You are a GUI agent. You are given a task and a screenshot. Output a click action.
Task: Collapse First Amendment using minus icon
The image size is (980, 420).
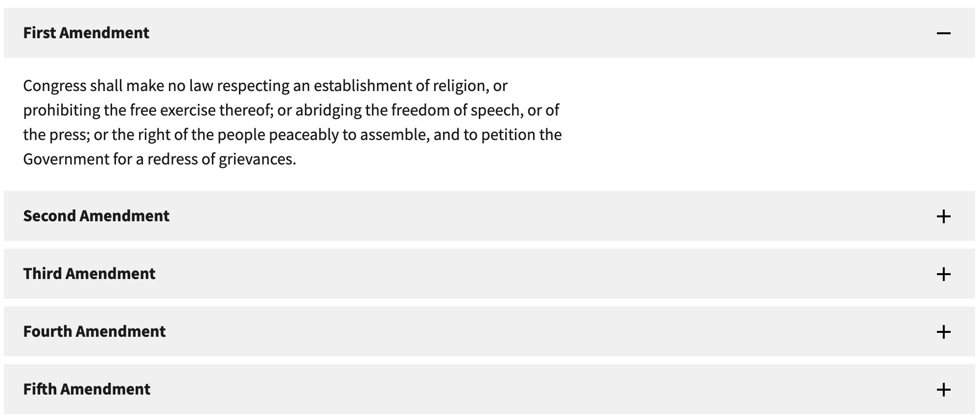click(943, 33)
